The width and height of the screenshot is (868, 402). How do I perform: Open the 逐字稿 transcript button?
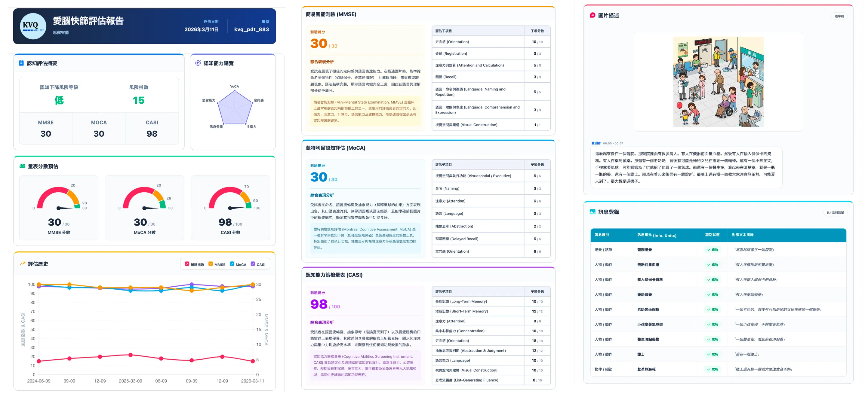(839, 16)
